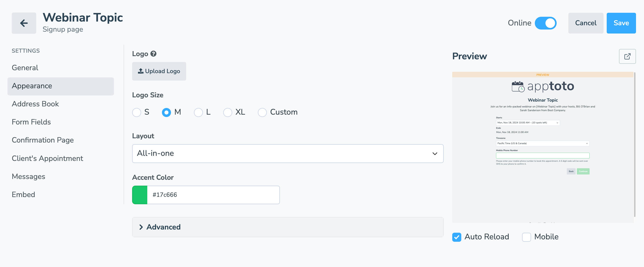Select the XL logo size option
The height and width of the screenshot is (267, 644).
[x=228, y=112]
